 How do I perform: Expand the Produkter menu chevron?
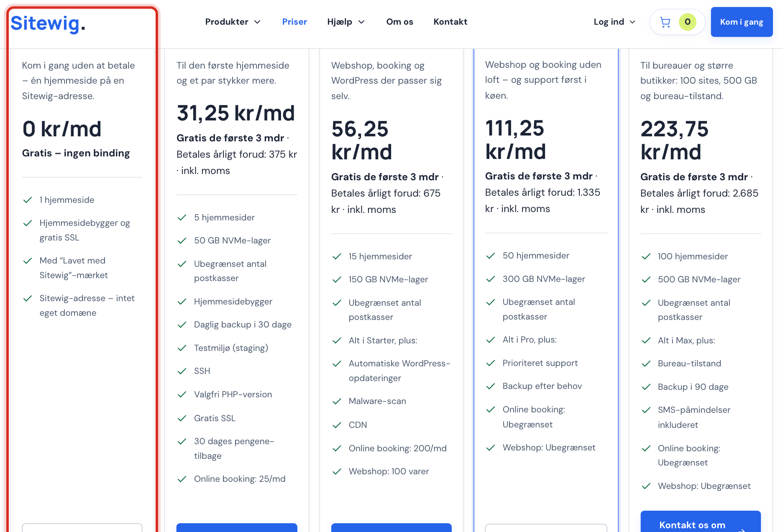pyautogui.click(x=258, y=22)
